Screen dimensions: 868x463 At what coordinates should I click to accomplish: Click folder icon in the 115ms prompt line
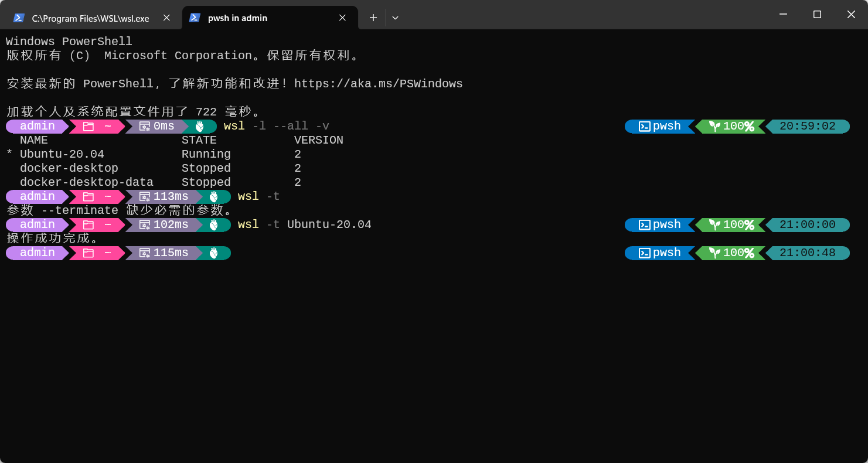point(88,253)
